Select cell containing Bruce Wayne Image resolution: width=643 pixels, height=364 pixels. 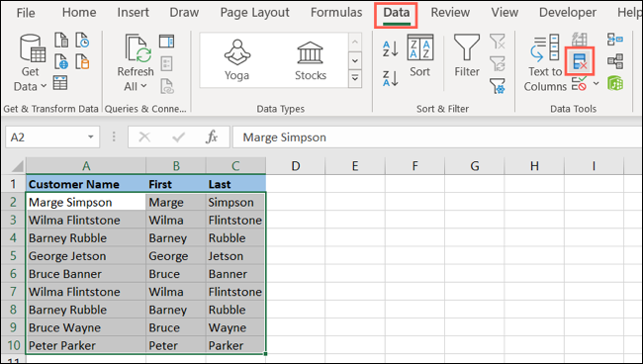(86, 327)
